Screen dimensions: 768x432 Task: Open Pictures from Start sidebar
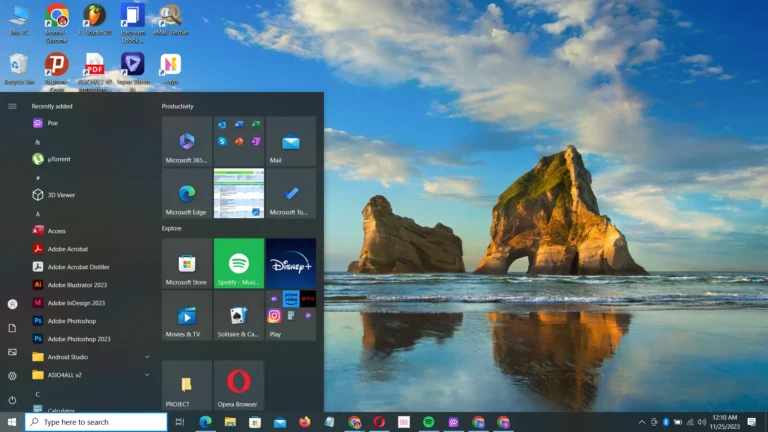[12, 352]
